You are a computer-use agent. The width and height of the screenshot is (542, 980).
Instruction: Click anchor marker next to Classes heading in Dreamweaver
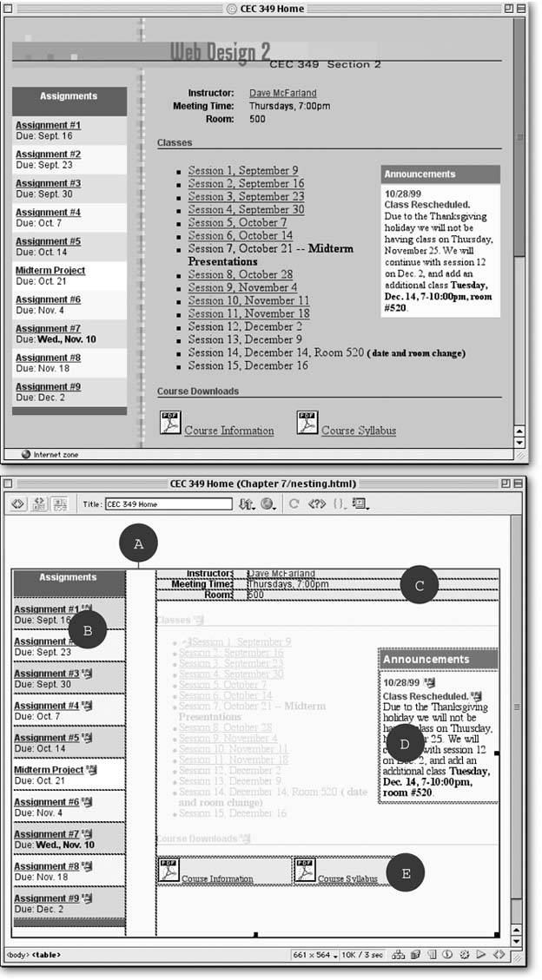click(x=198, y=620)
